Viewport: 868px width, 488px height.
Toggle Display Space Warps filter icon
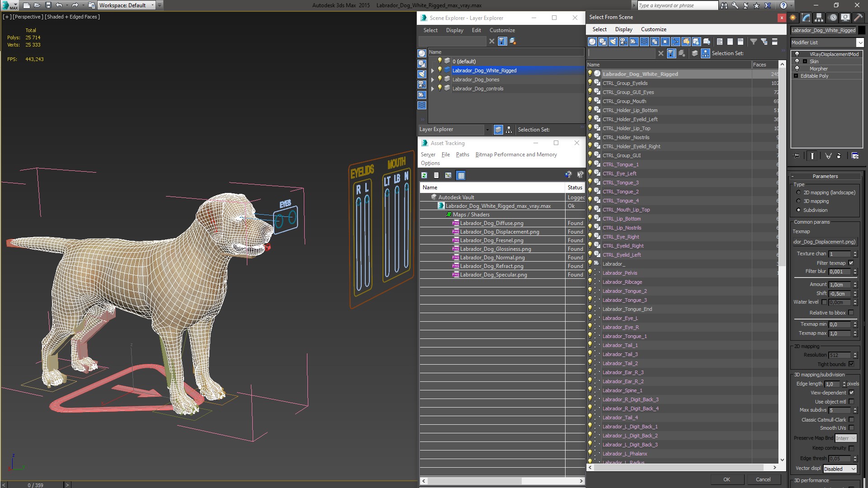[644, 42]
